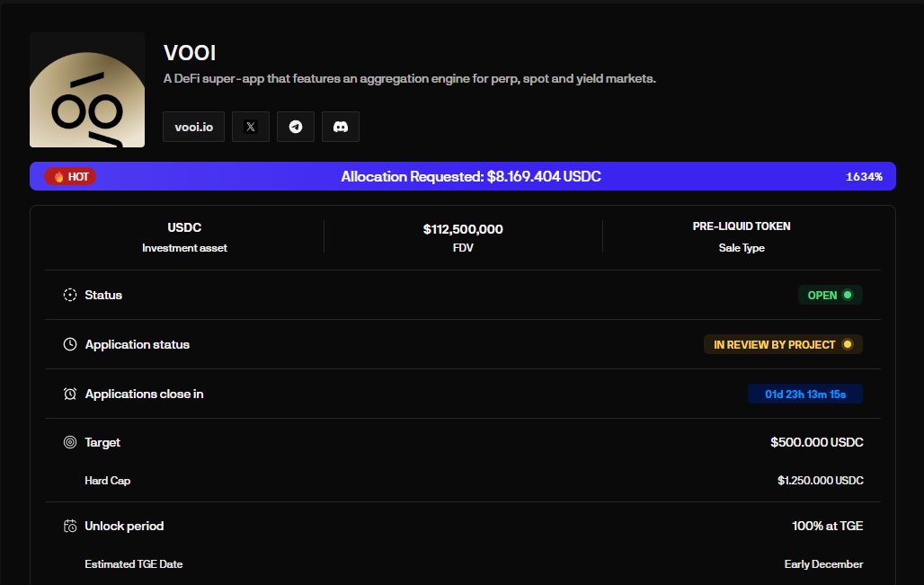Visit the vooi.io website link
The image size is (924, 585).
[x=194, y=127]
